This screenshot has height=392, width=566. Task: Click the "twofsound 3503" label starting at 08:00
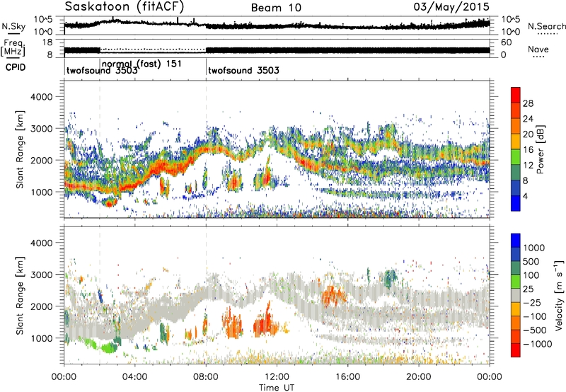point(243,70)
